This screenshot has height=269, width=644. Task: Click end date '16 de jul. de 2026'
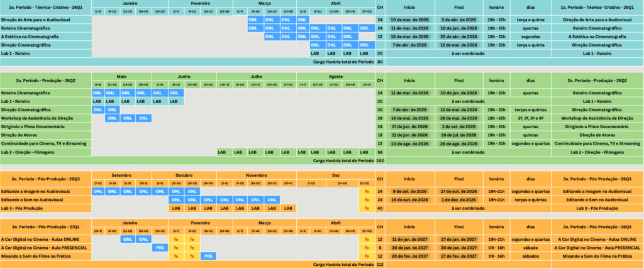click(458, 135)
